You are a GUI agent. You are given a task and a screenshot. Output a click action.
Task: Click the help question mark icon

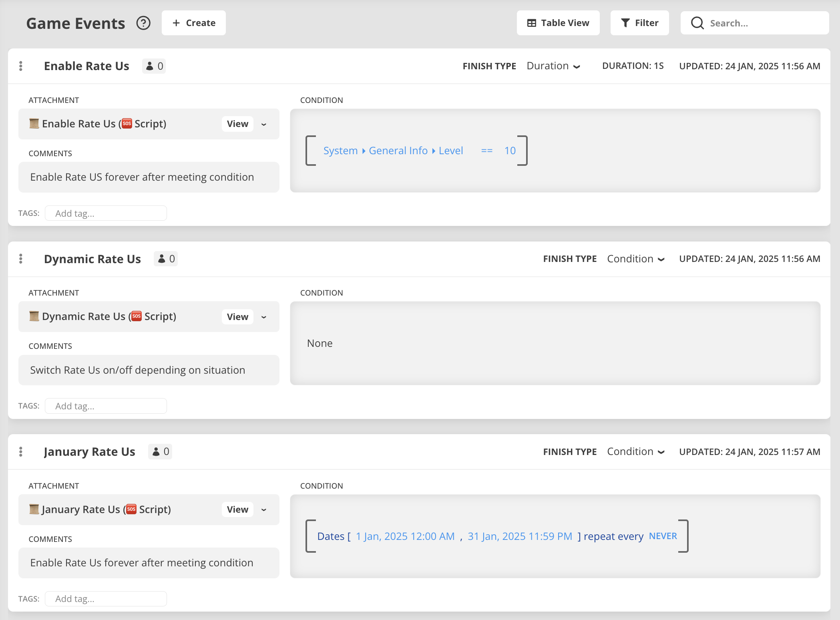tap(143, 23)
